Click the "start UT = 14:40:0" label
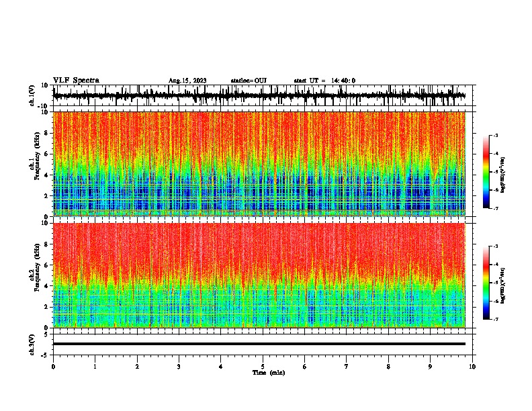This screenshot has width=532, height=411. pyautogui.click(x=324, y=81)
